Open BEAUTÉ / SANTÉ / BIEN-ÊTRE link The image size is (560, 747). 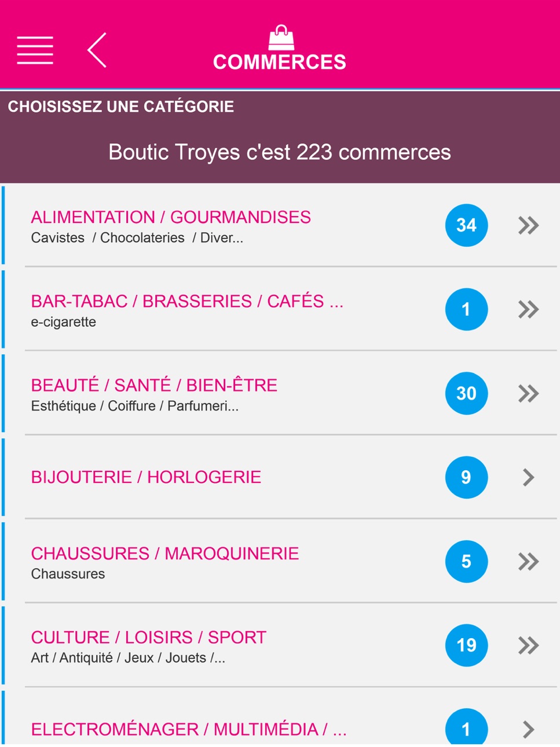point(154,385)
